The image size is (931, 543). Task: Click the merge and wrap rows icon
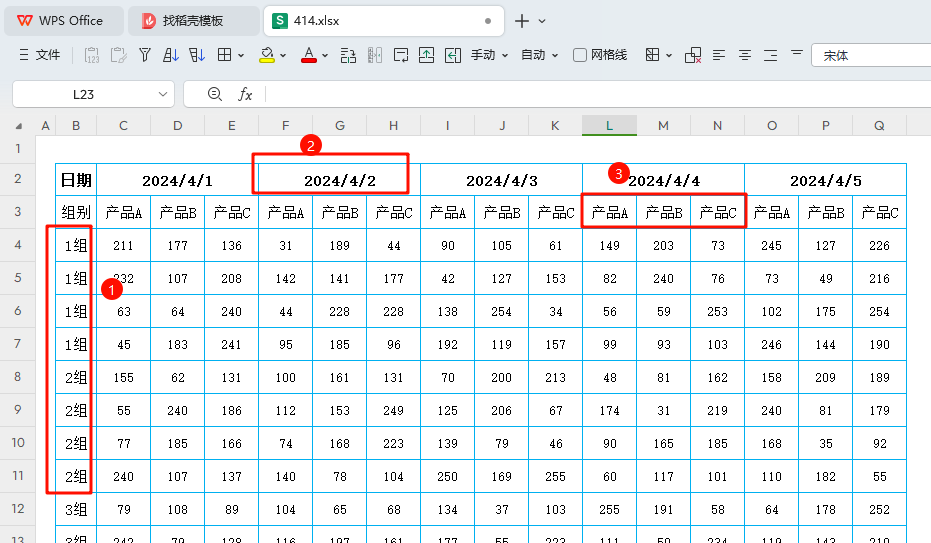click(x=348, y=55)
